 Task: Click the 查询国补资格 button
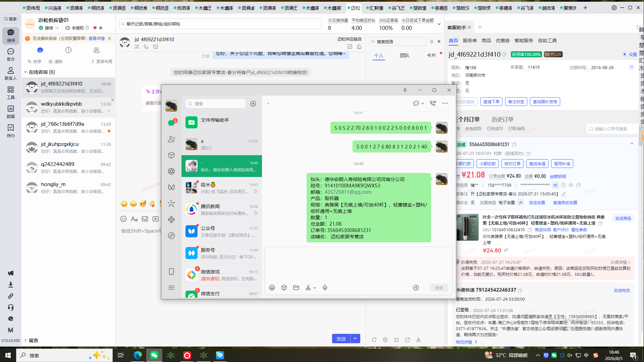[x=545, y=102]
